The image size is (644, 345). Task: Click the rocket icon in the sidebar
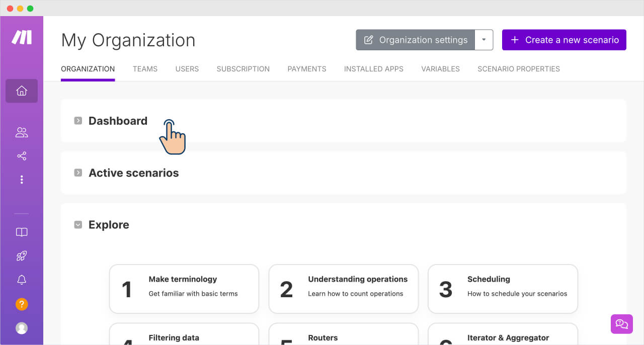[21, 255]
